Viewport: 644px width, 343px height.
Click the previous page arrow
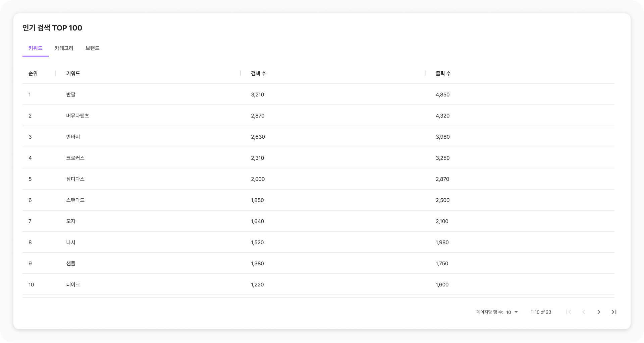tap(584, 312)
